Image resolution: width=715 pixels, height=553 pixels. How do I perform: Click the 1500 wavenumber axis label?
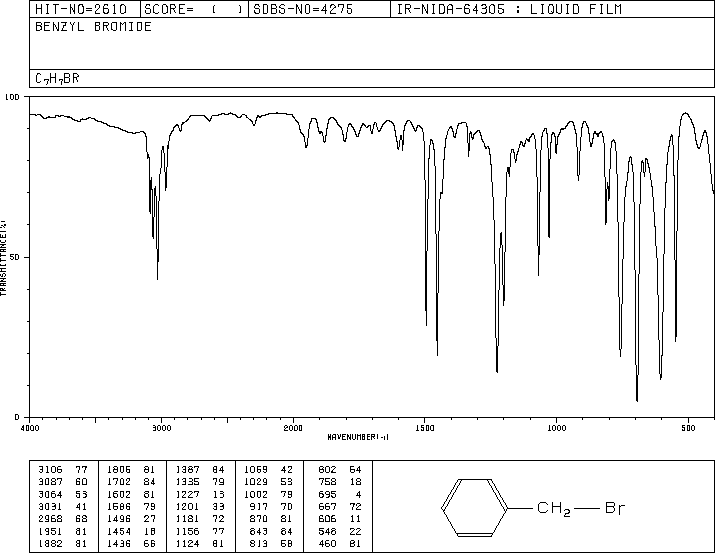(x=425, y=428)
